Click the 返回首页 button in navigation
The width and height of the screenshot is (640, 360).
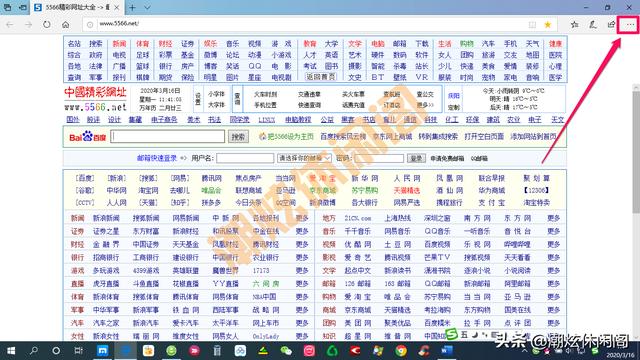click(320, 76)
